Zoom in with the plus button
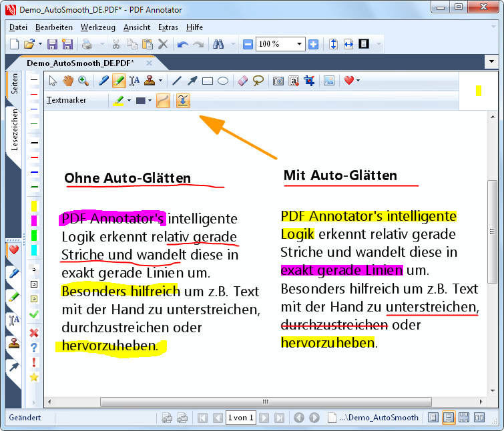504x431 pixels. 313,44
